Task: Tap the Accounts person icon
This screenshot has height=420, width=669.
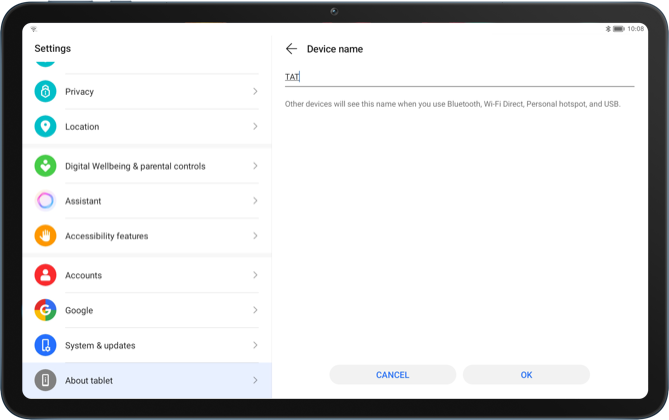Action: point(45,275)
